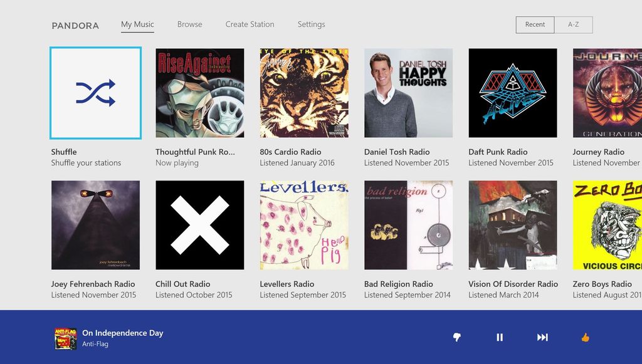This screenshot has width=642, height=364.
Task: Select the My Music tab
Action: 137,24
